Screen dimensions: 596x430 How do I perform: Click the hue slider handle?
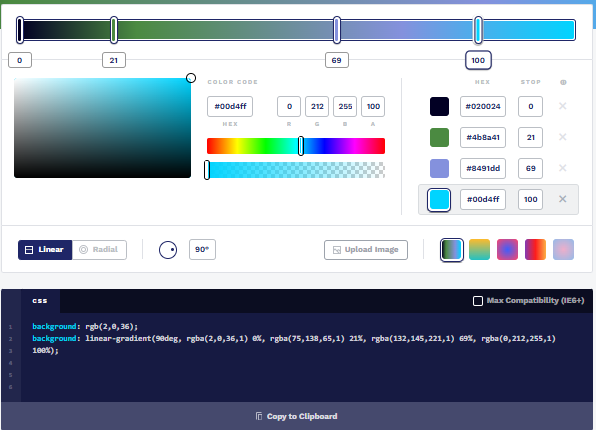301,146
